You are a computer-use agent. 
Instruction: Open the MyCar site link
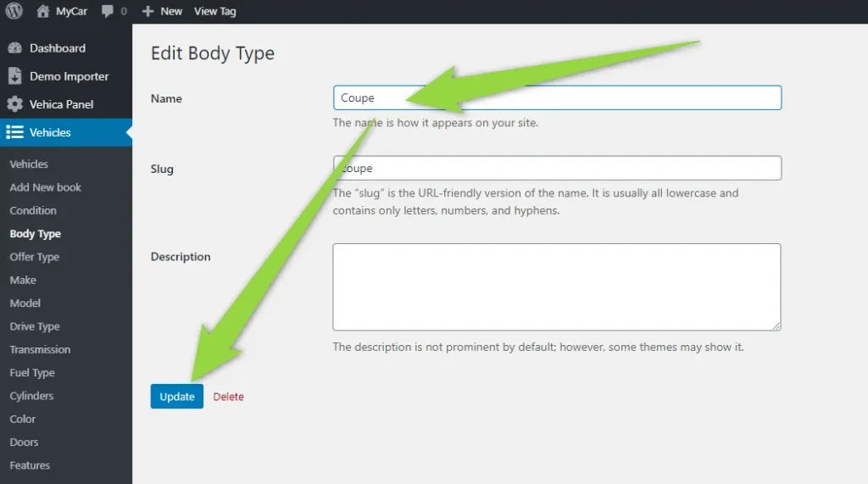[71, 11]
